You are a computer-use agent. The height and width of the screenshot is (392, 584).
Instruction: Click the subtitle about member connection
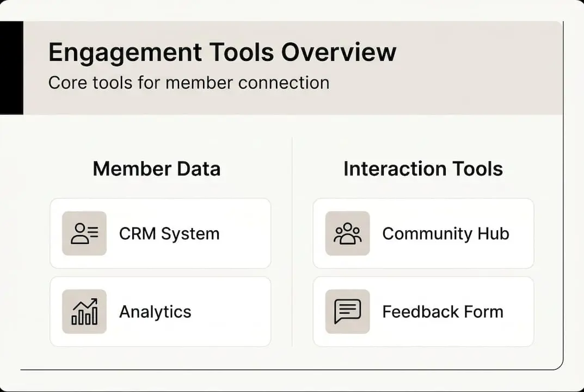point(189,83)
